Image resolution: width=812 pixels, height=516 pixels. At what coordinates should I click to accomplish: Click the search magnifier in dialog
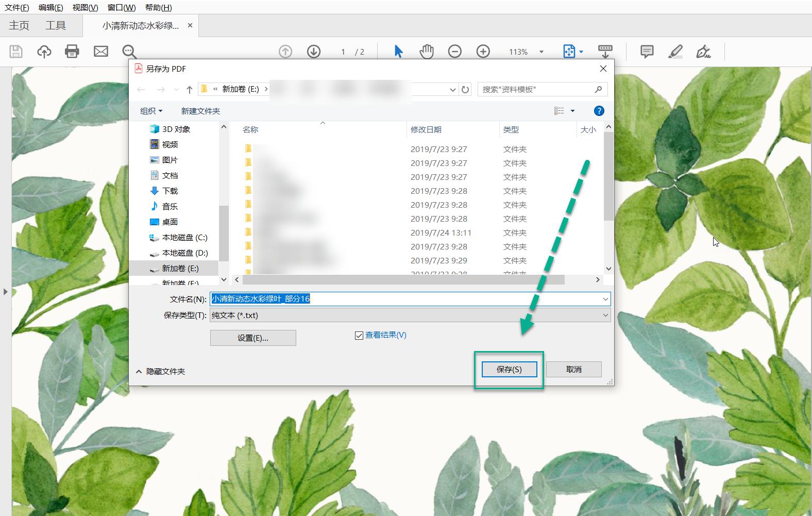pos(598,89)
